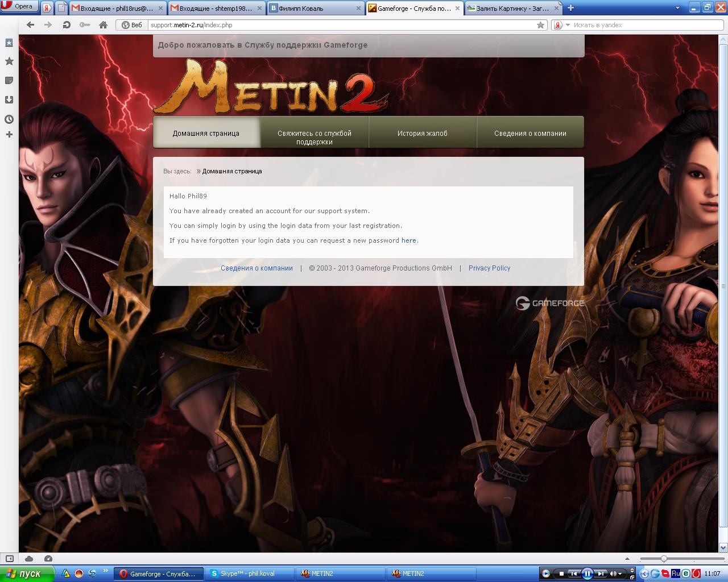Screen dimensions: 728x582
Task: Open the view options arrow near zoom slider
Action: [x=627, y=559]
